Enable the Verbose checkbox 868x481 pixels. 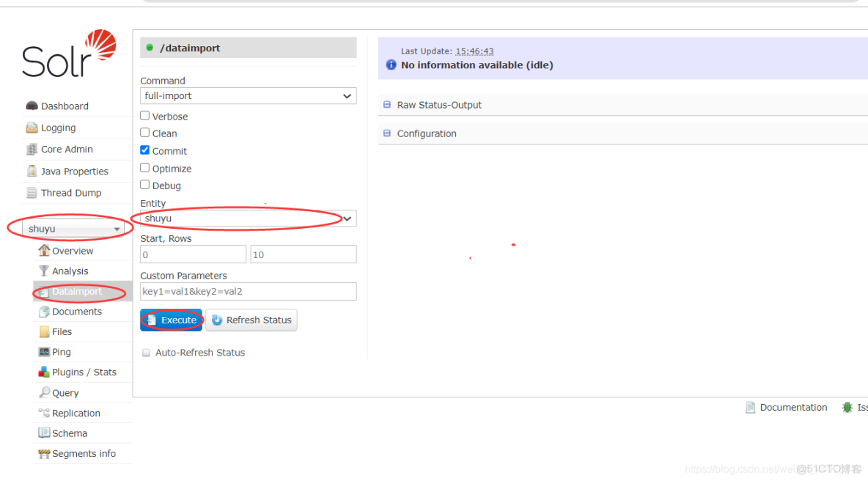point(145,116)
